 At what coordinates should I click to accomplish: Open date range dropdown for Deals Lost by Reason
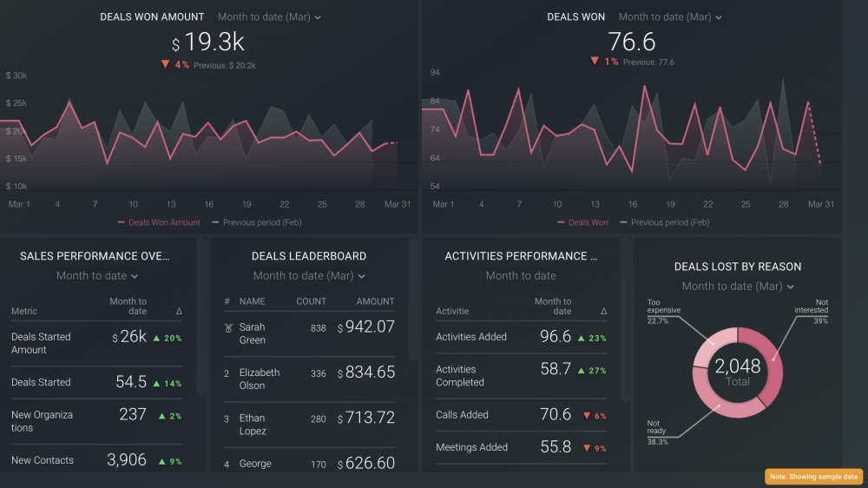(738, 287)
